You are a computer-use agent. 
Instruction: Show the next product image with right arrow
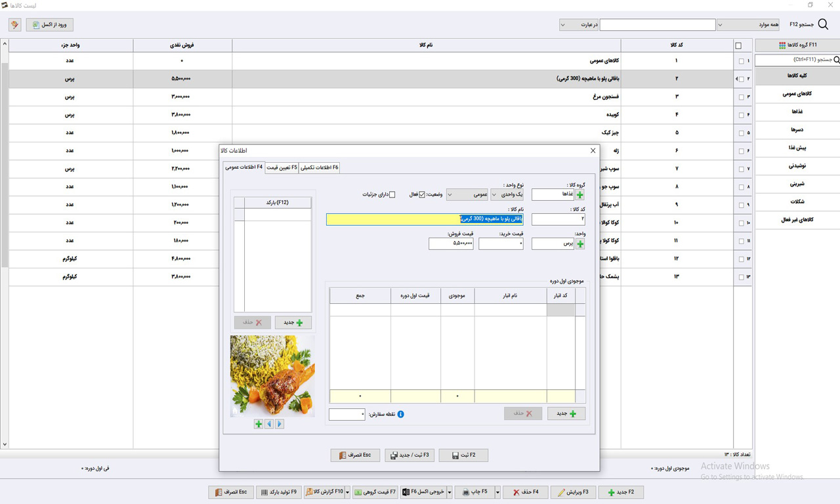280,424
